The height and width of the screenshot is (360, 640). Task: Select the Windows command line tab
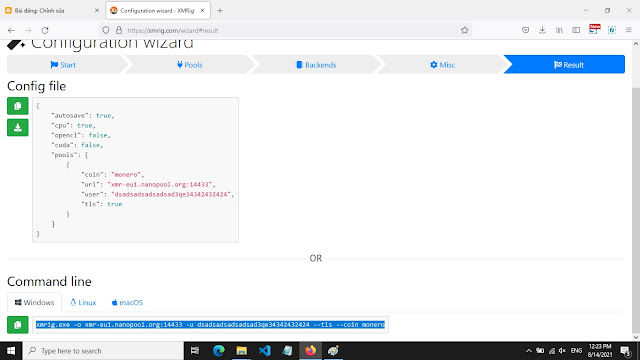coord(34,302)
